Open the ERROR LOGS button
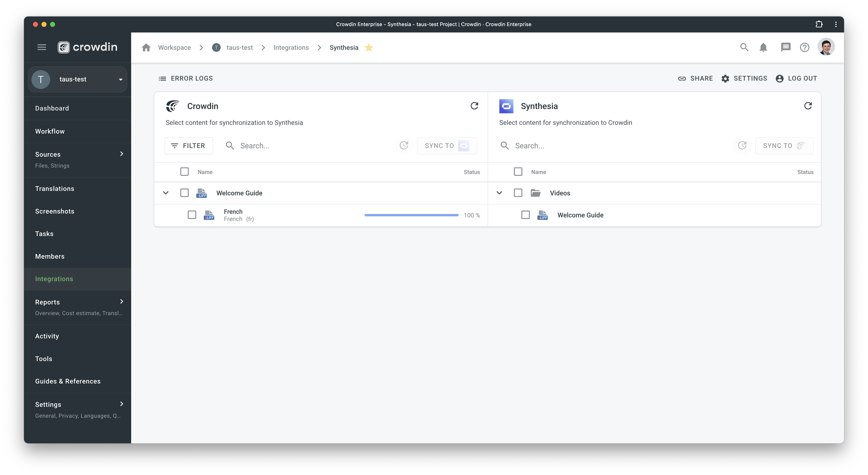The image size is (868, 475). coord(186,78)
